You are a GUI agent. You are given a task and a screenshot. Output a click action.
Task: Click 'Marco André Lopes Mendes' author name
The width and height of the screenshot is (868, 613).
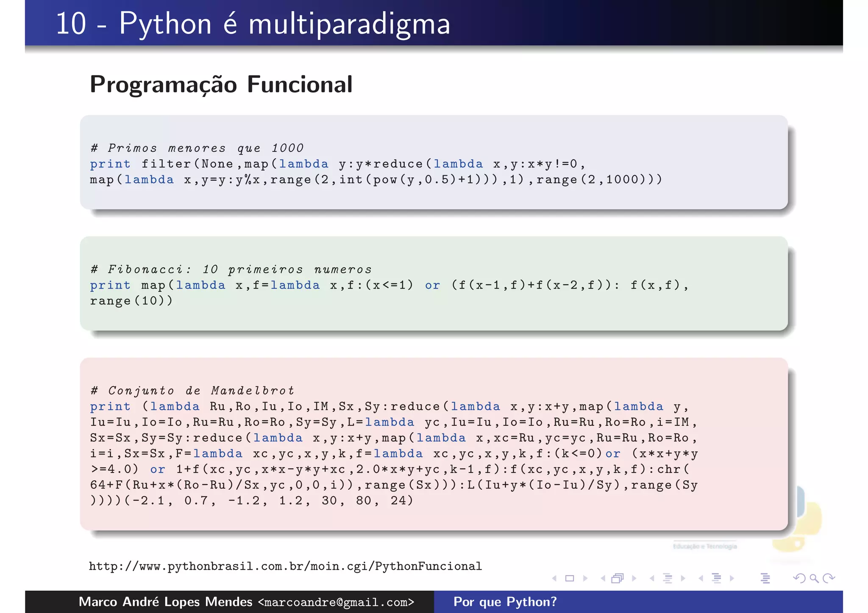[x=165, y=602]
